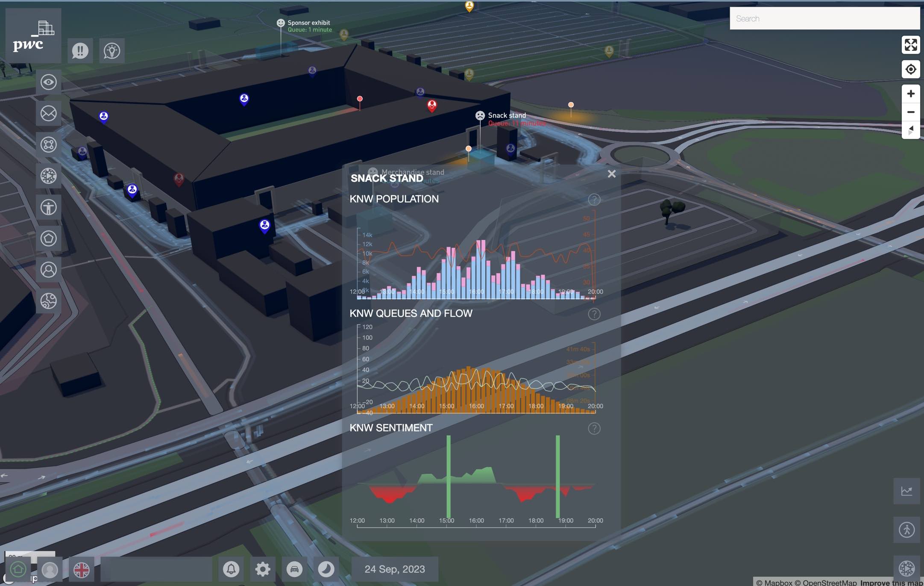Select the pentagon zone sidebar icon
Image resolution: width=924 pixels, height=586 pixels.
coord(48,239)
